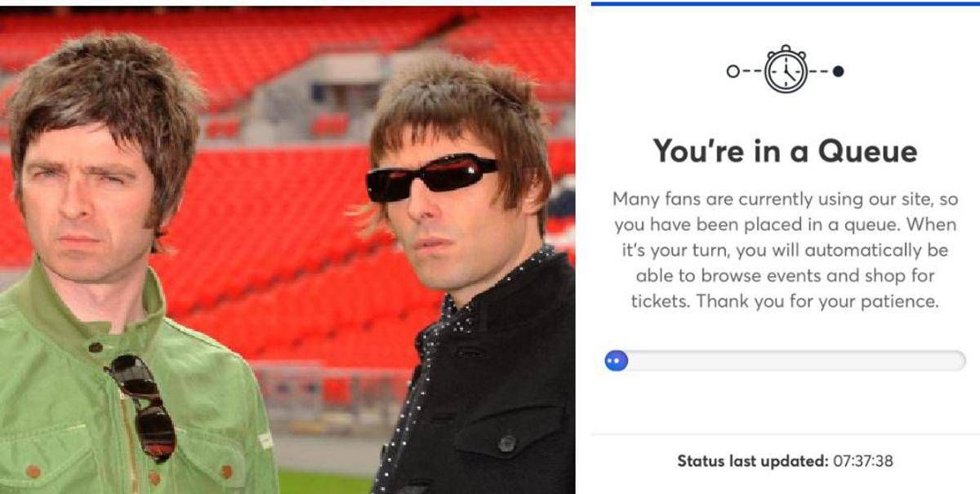Image resolution: width=980 pixels, height=494 pixels.
Task: Click the button on black jacket pocket
Action: (507, 442)
